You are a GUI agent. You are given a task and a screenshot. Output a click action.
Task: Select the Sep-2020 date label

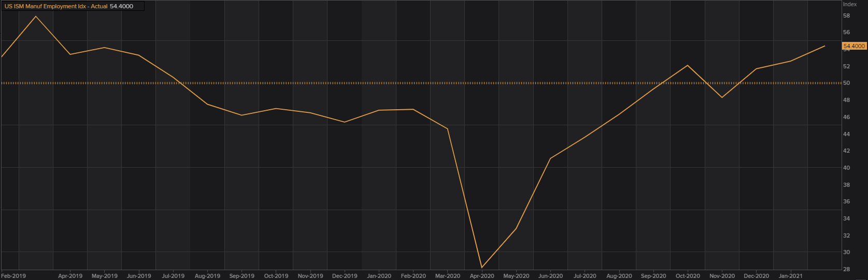click(x=653, y=276)
